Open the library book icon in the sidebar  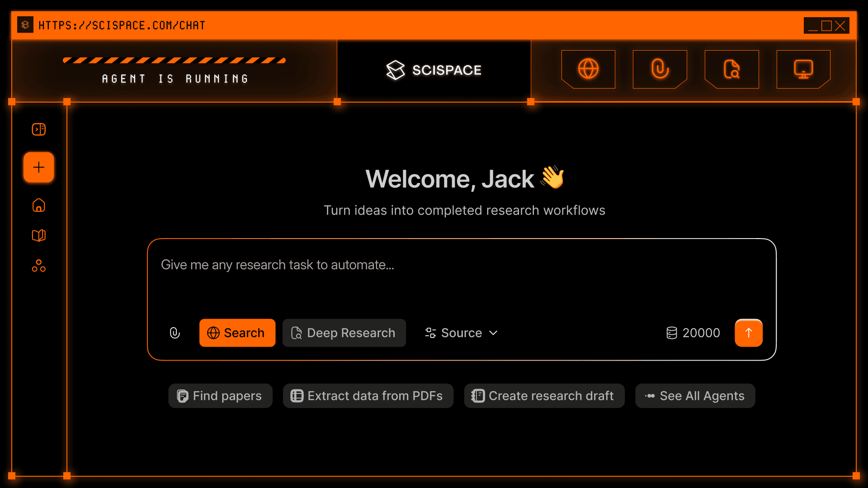39,235
